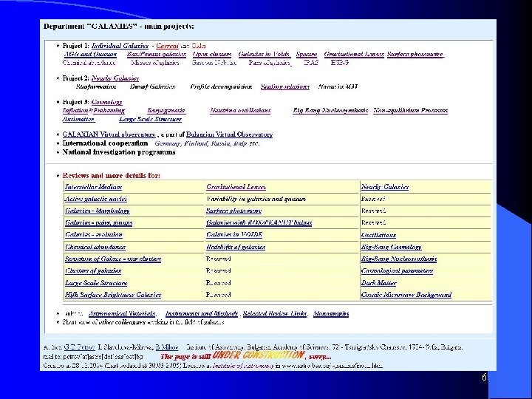Screen dimensions: 532x399
Task: Click the Scaling relations link
Action: pyautogui.click(x=285, y=87)
